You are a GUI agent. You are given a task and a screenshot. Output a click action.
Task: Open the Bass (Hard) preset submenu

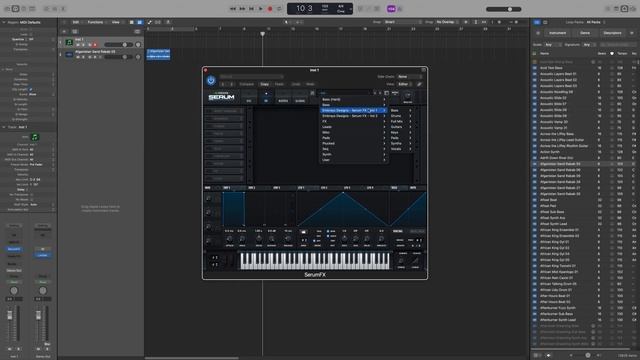tap(353, 99)
